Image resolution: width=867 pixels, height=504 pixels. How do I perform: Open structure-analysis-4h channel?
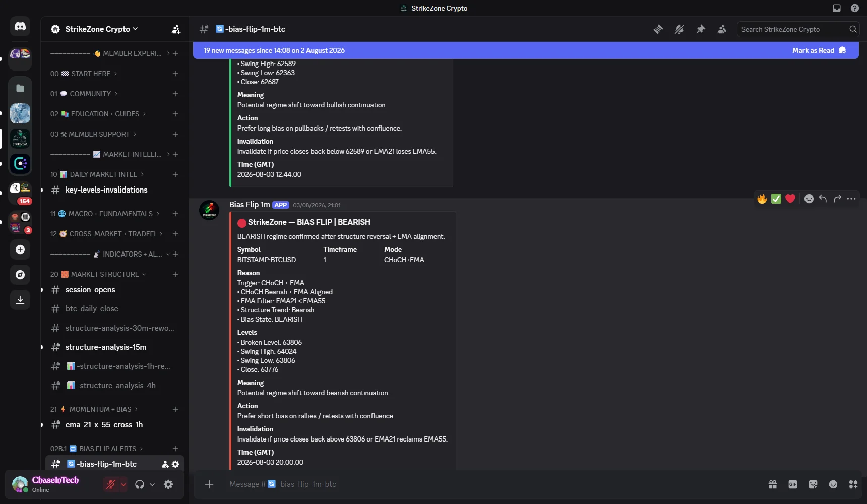115,386
